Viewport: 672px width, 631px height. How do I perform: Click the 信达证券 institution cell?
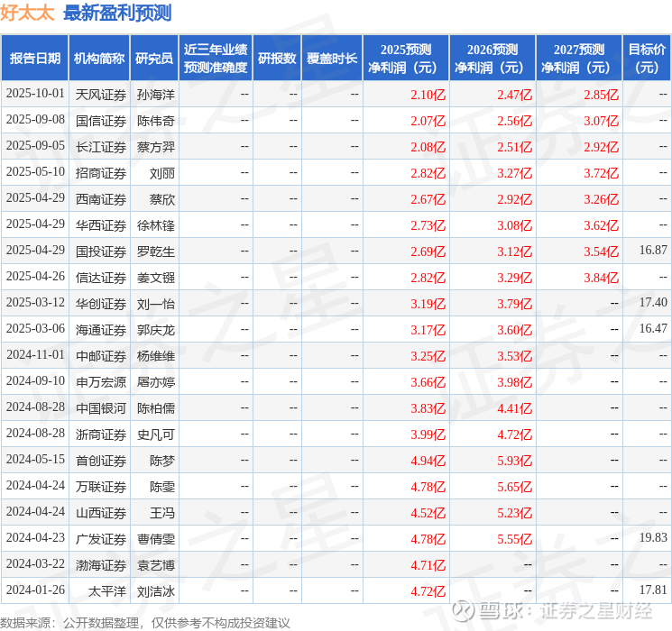101,278
